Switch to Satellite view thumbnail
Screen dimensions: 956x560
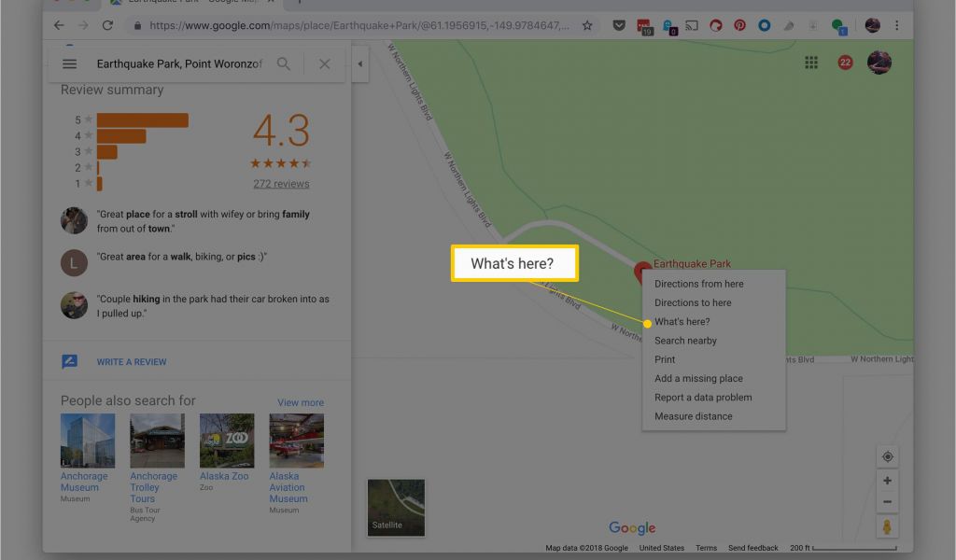[396, 508]
